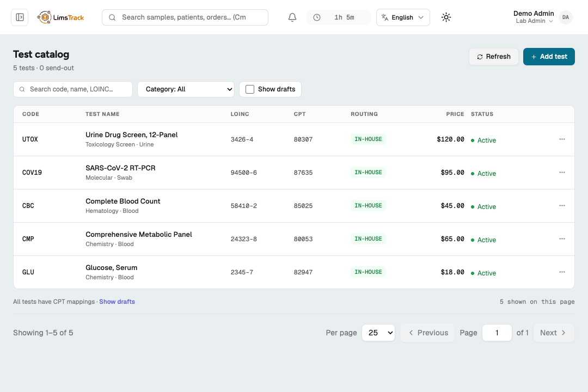588x392 pixels.
Task: Click the Refresh button
Action: click(x=493, y=57)
